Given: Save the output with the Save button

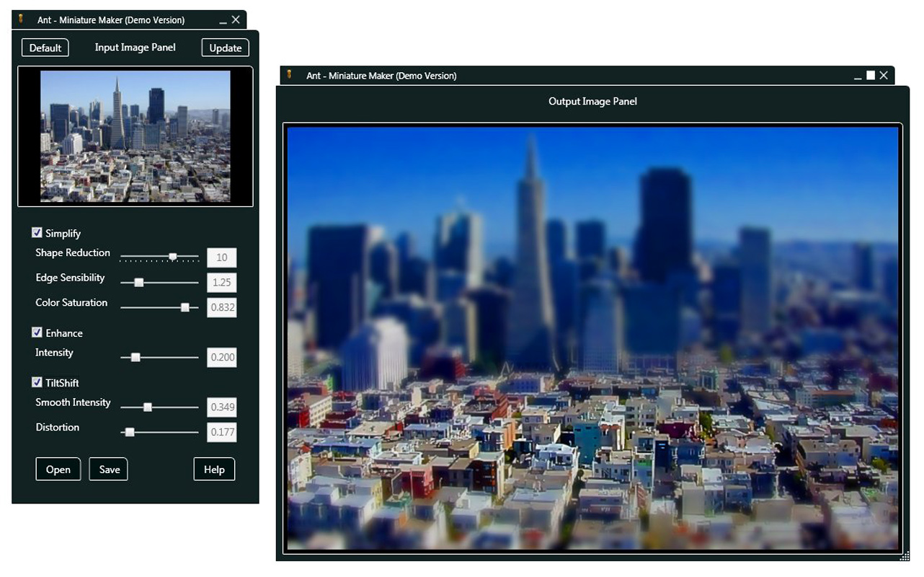Looking at the screenshot, I should [109, 469].
